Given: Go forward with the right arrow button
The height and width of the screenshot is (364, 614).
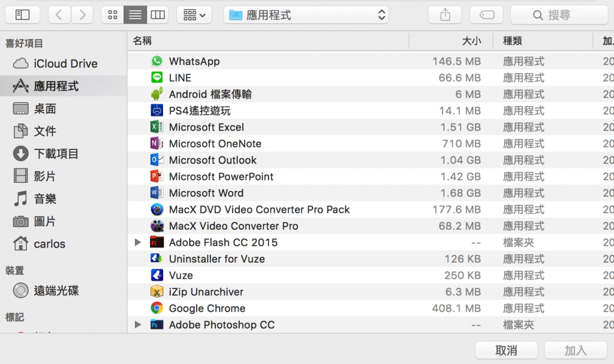Looking at the screenshot, I should tap(82, 15).
